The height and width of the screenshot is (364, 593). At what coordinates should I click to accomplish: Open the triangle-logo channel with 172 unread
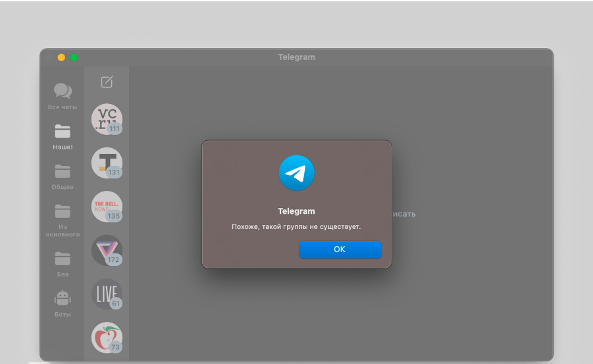tap(107, 250)
